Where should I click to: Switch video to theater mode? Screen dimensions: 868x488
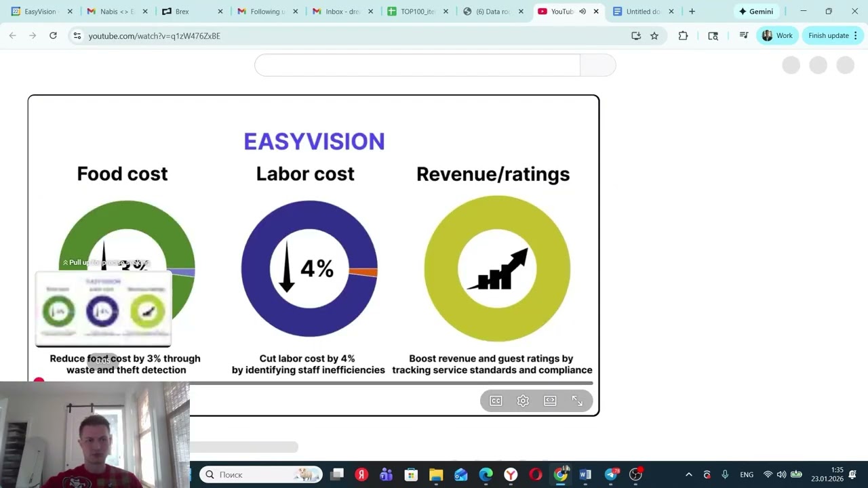pos(550,401)
